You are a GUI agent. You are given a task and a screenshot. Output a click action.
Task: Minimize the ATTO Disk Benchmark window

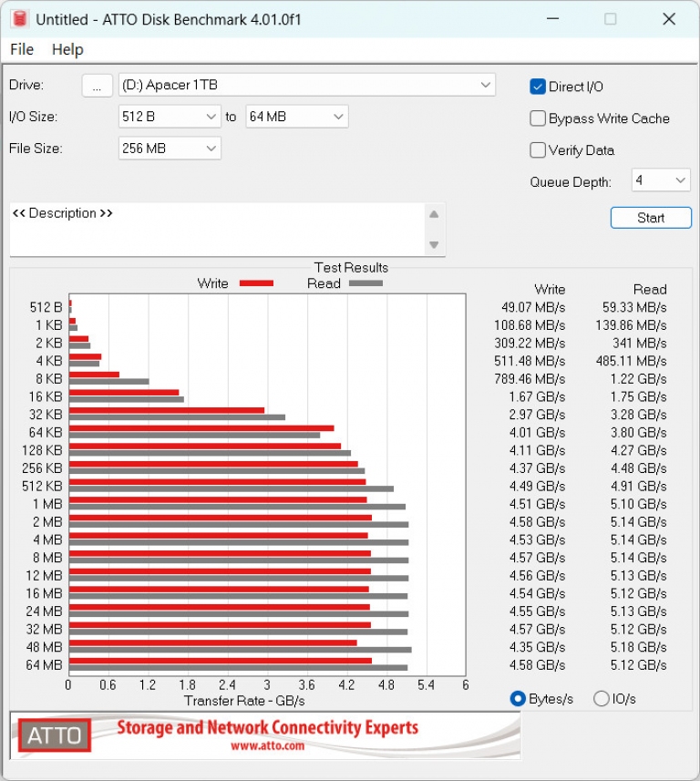552,19
